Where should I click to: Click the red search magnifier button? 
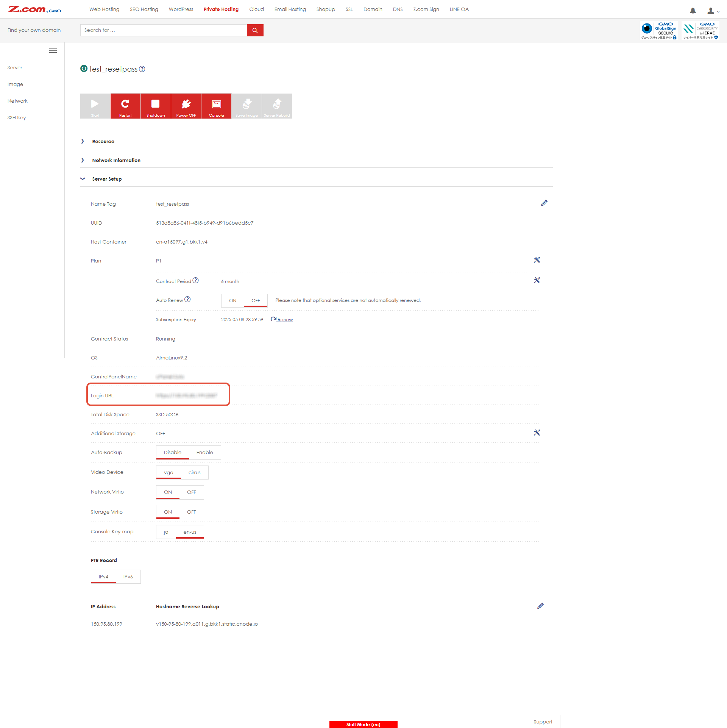point(255,30)
